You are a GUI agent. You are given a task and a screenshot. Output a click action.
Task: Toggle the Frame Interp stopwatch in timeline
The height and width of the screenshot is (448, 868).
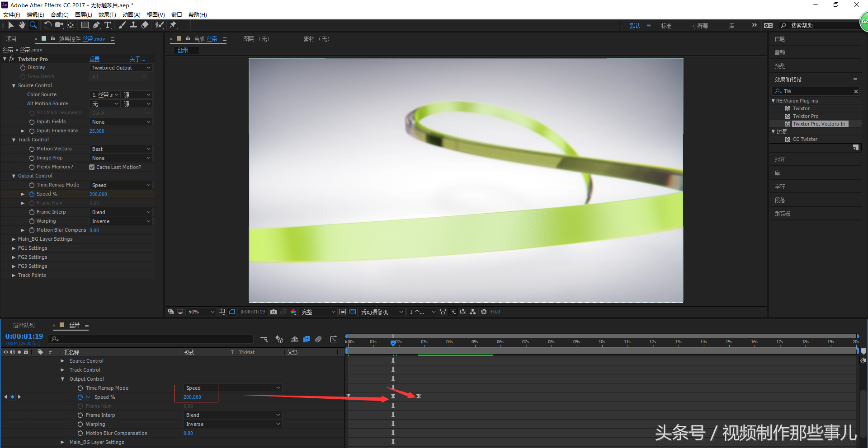(80, 415)
